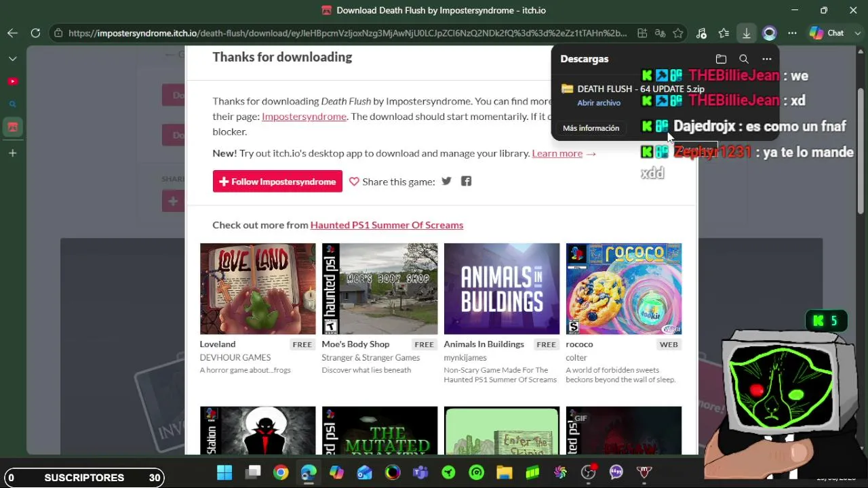The width and height of the screenshot is (868, 488).
Task: Switch to Microsoft Edge on taskbar
Action: 309,472
